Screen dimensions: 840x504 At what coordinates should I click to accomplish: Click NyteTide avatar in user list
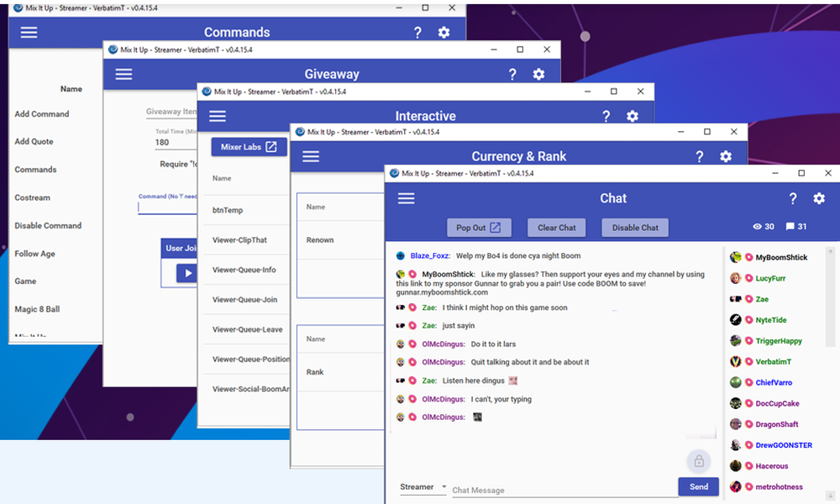pos(736,320)
